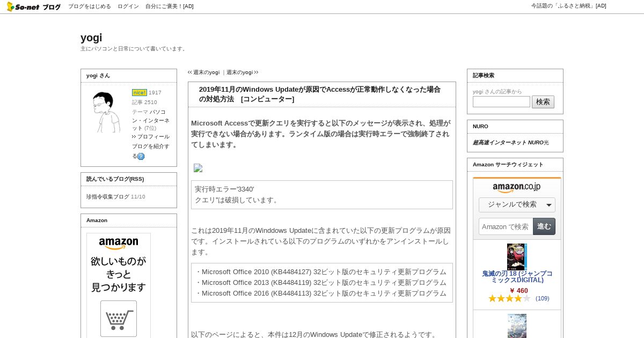Click the (109) reviews count
This screenshot has width=644, height=338.
click(543, 298)
